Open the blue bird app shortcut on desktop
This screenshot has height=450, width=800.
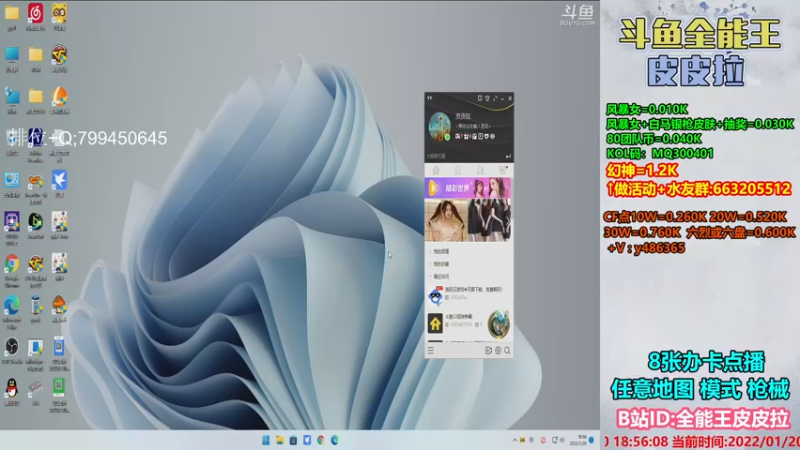pos(59,180)
